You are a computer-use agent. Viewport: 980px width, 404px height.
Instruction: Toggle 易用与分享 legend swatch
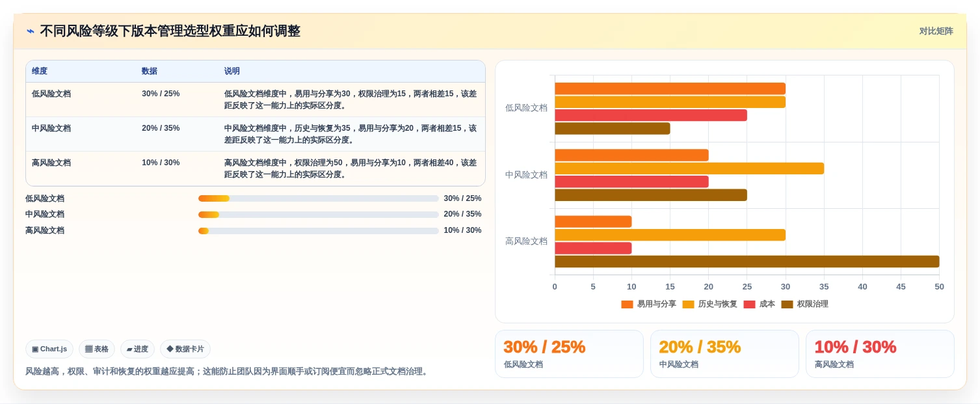627,304
